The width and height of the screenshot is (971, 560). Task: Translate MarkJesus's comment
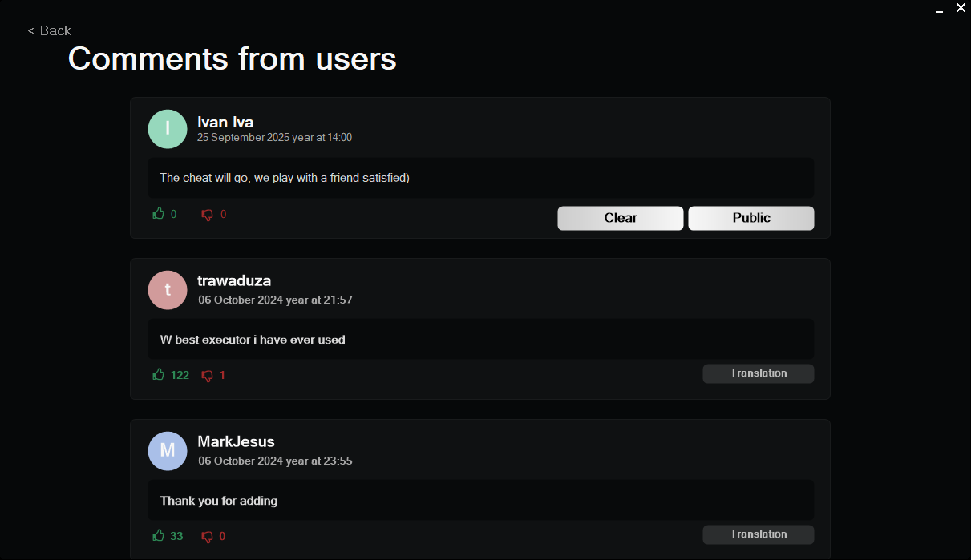[x=759, y=534]
